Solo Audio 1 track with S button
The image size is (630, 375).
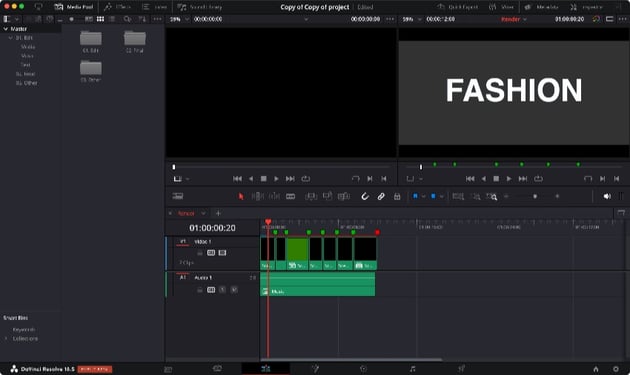pyautogui.click(x=222, y=290)
